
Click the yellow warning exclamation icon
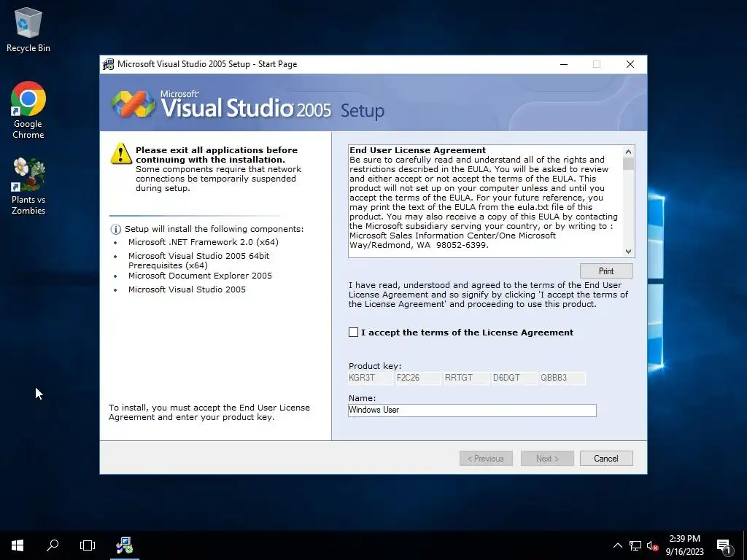pos(121,154)
